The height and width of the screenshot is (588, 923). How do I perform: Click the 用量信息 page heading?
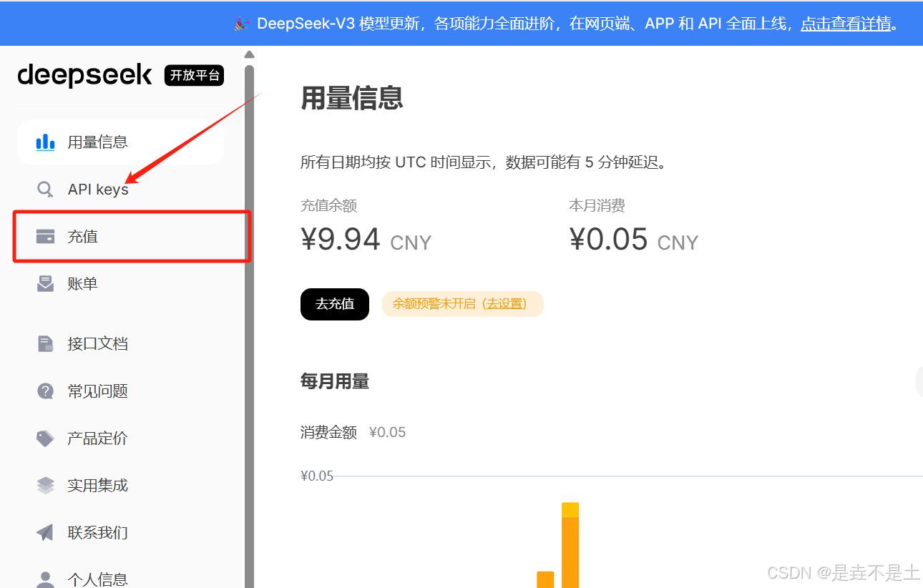tap(352, 98)
